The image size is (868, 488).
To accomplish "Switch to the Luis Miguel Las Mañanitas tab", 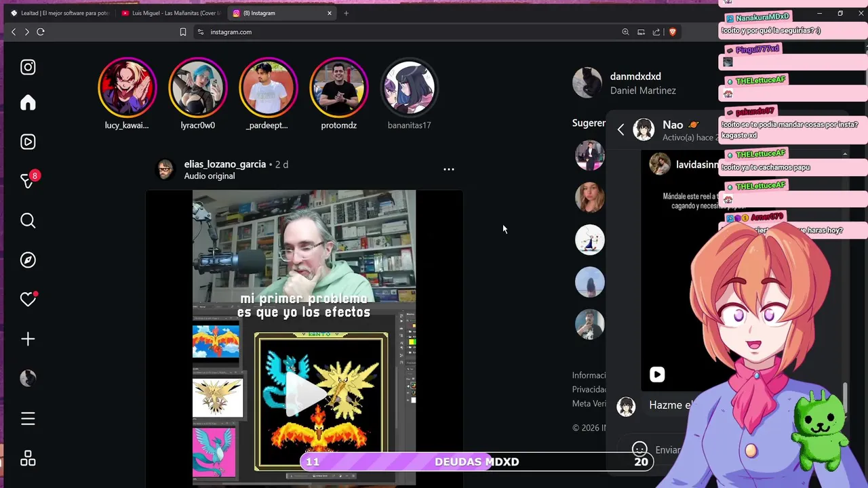I will [x=171, y=13].
